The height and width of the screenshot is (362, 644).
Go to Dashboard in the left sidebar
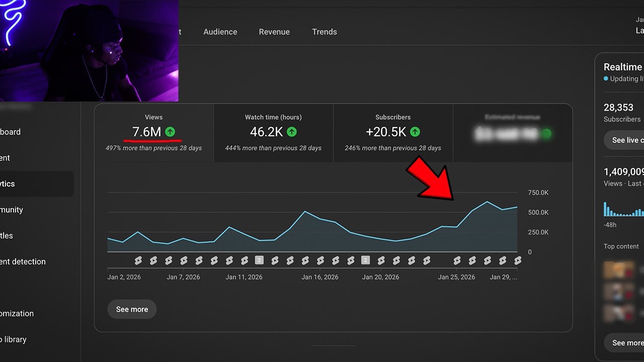coord(10,132)
